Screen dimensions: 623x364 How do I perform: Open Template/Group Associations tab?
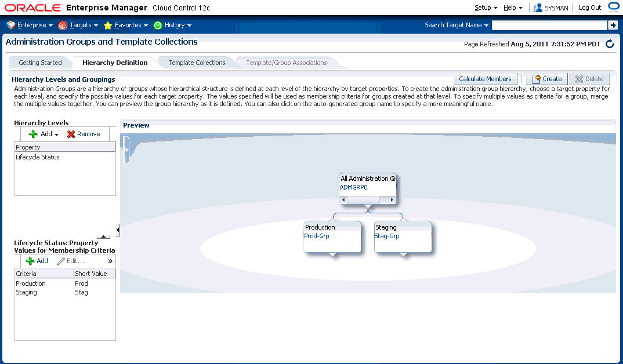click(287, 63)
